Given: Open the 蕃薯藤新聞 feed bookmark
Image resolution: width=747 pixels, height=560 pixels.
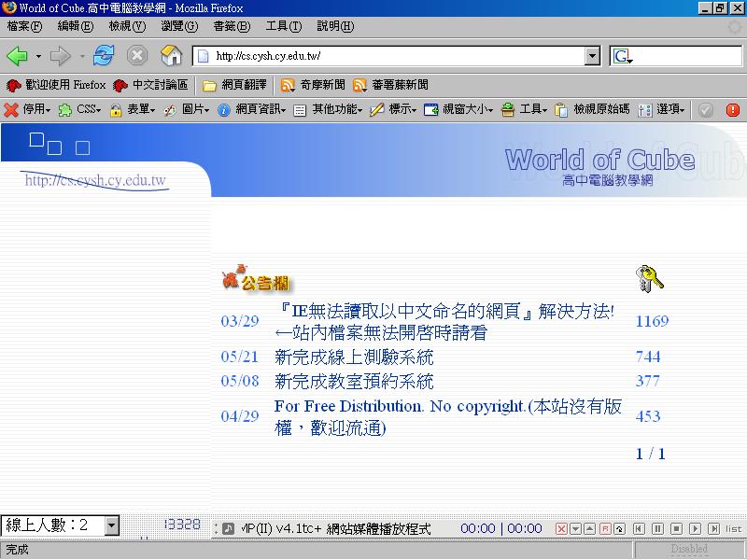Looking at the screenshot, I should coord(390,85).
